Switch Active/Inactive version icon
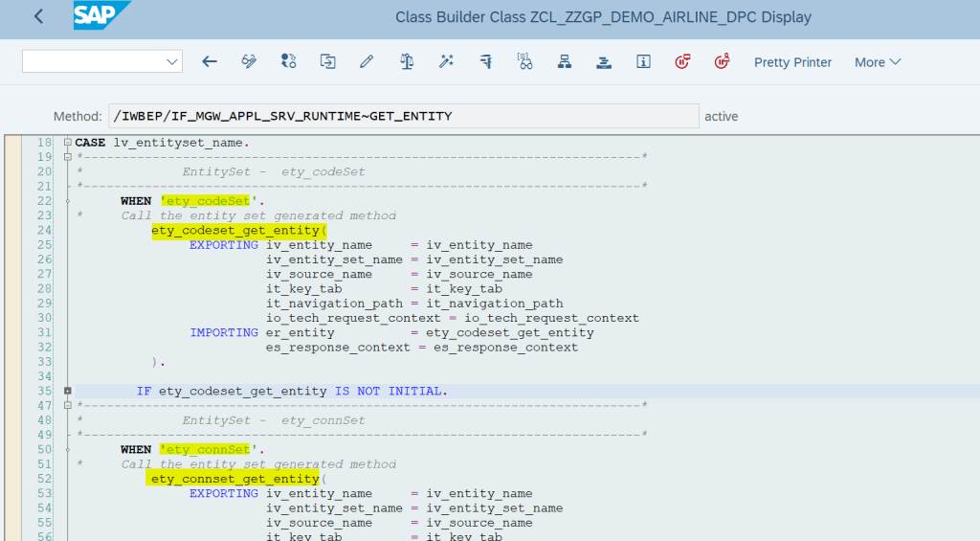This screenshot has height=541, width=980. point(288,61)
